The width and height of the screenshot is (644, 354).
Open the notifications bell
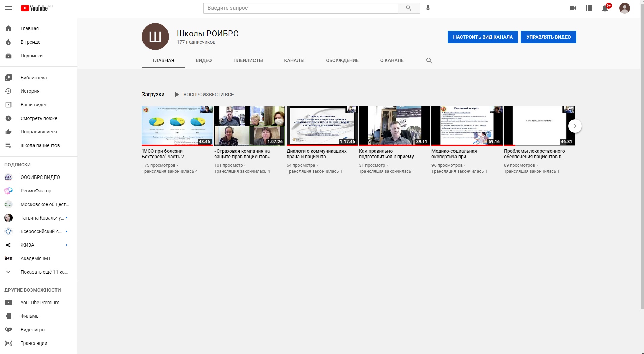coord(605,8)
